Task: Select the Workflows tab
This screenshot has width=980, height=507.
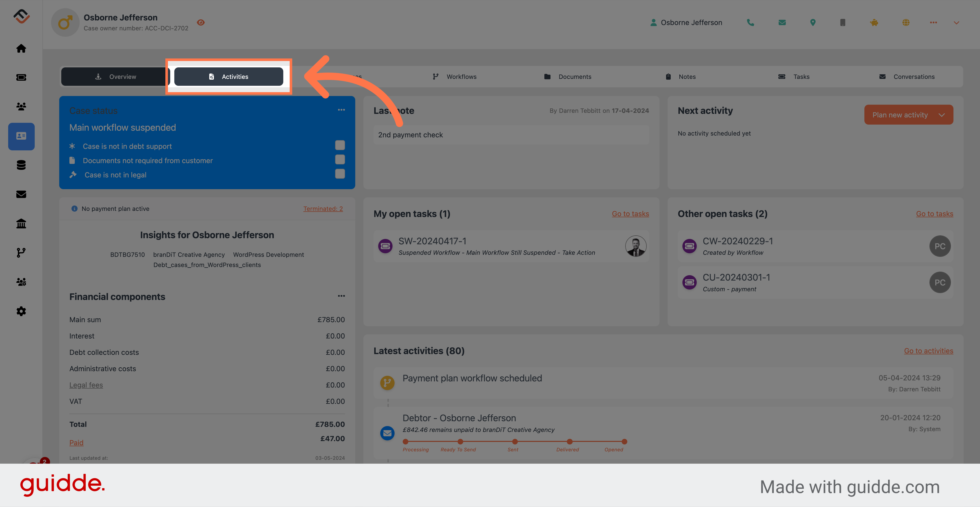Action: [x=462, y=76]
